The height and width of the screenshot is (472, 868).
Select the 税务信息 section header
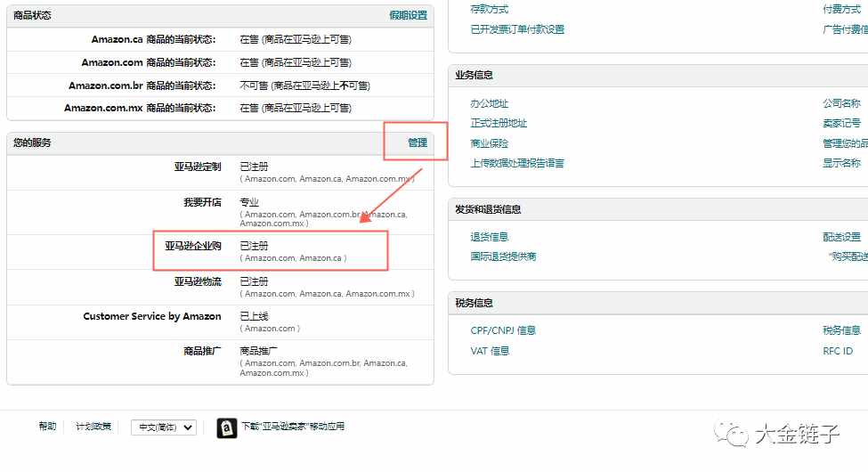[x=474, y=303]
